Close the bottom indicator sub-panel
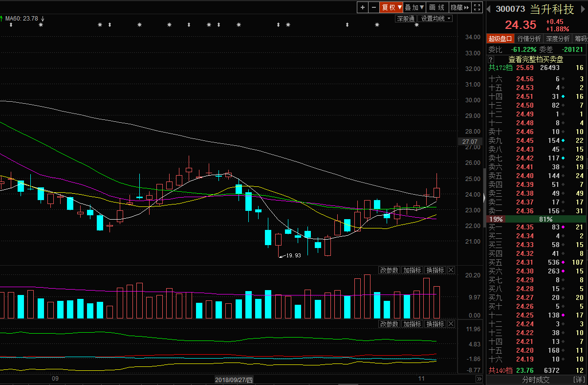The image size is (588, 385). point(451,324)
